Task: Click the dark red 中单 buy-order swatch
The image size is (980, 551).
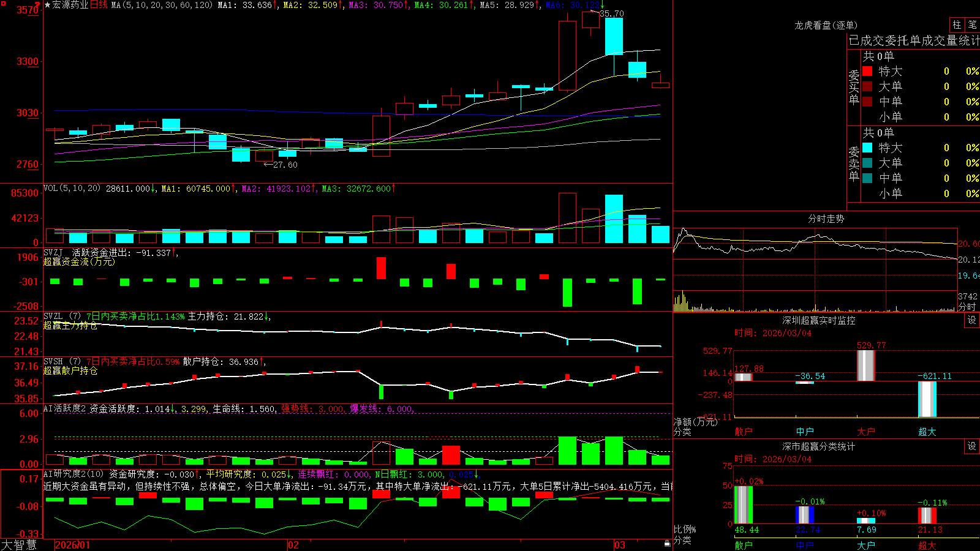Action: pyautogui.click(x=867, y=102)
